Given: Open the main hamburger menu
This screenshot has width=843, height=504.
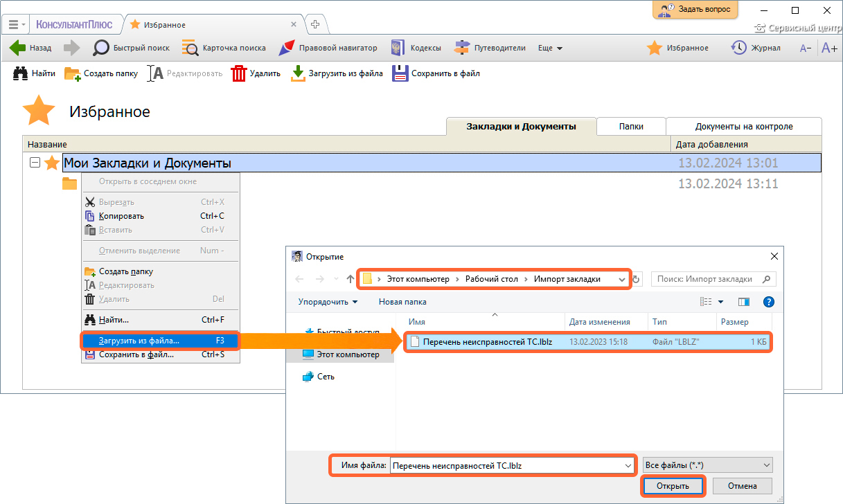Looking at the screenshot, I should point(17,24).
